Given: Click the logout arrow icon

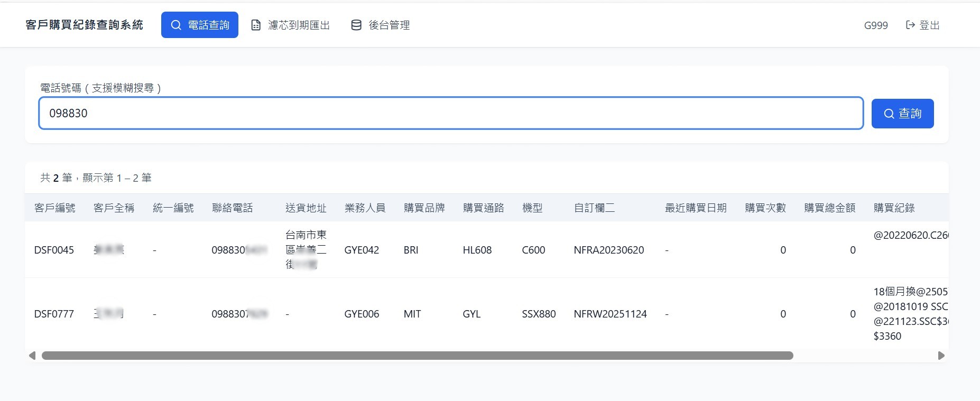Looking at the screenshot, I should coord(910,25).
